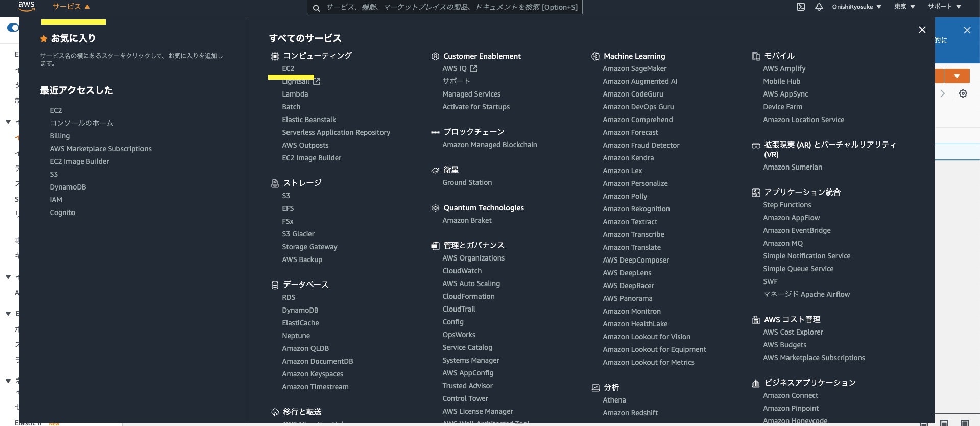Open the OnishiRyosuke account dropdown
The width and height of the screenshot is (980, 426).
pos(856,7)
